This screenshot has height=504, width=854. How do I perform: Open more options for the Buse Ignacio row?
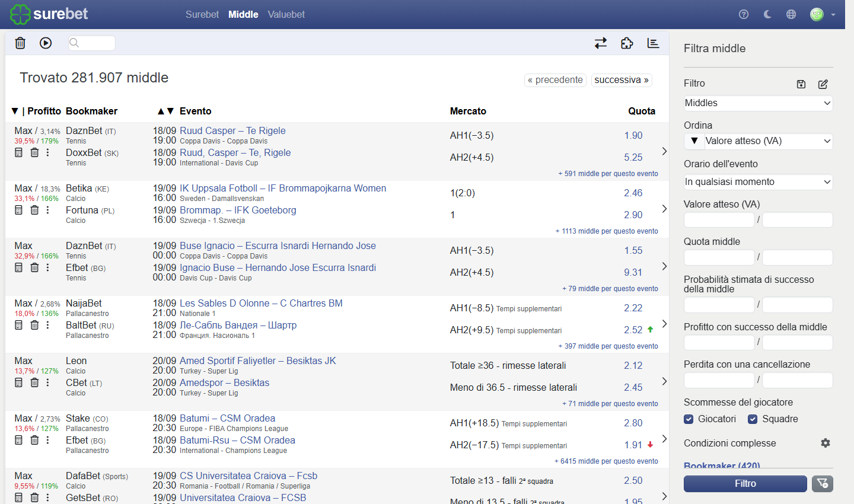(x=48, y=267)
